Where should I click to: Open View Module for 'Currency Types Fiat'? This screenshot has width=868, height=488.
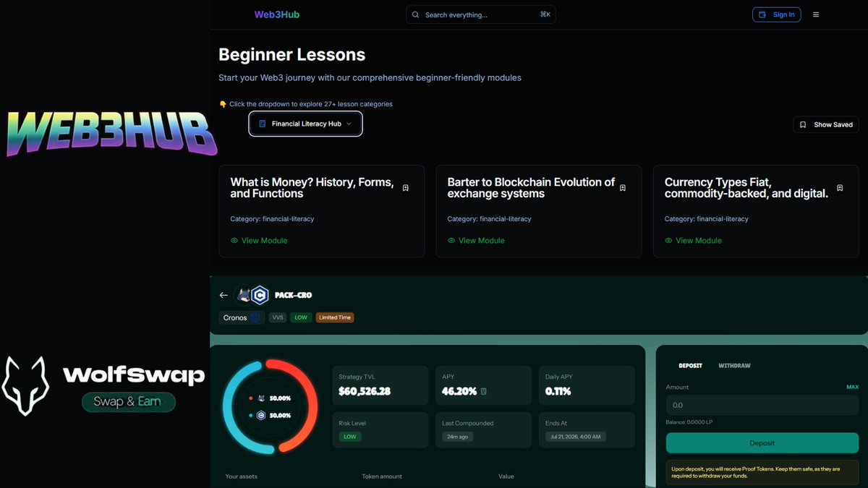point(693,241)
